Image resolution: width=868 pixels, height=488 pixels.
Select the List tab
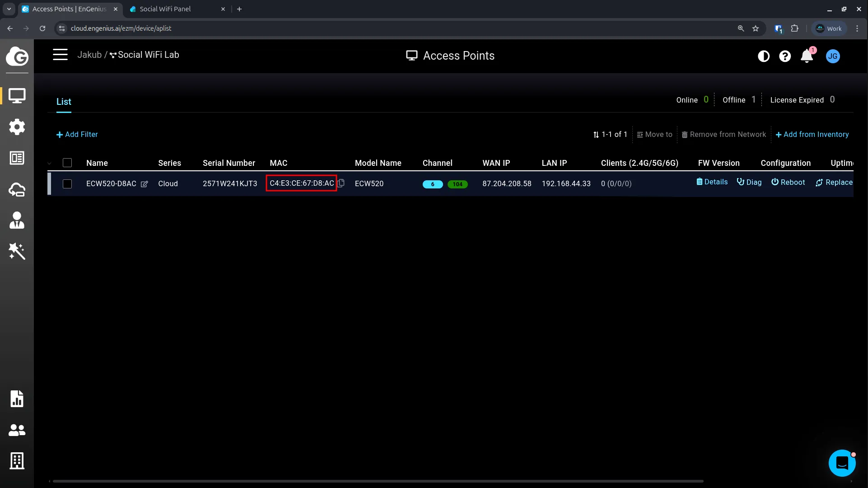pyautogui.click(x=64, y=102)
